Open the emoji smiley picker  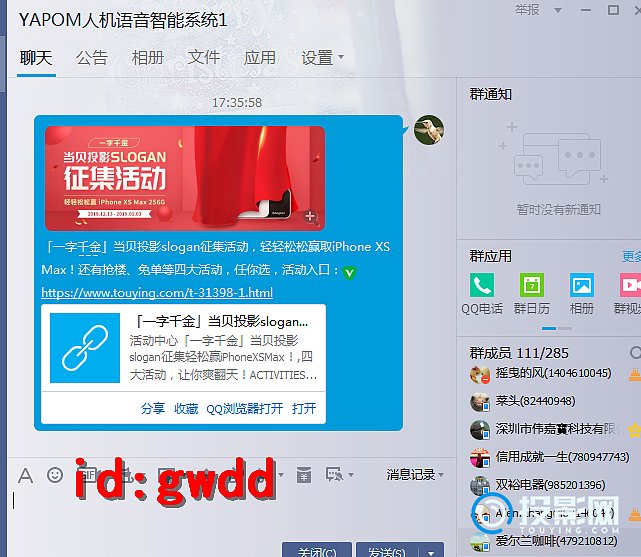coord(55,475)
